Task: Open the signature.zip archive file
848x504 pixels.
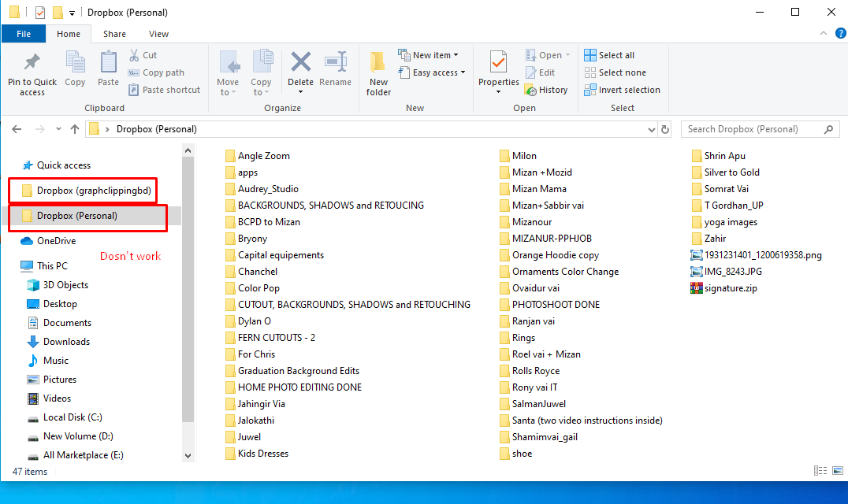Action: [x=729, y=288]
